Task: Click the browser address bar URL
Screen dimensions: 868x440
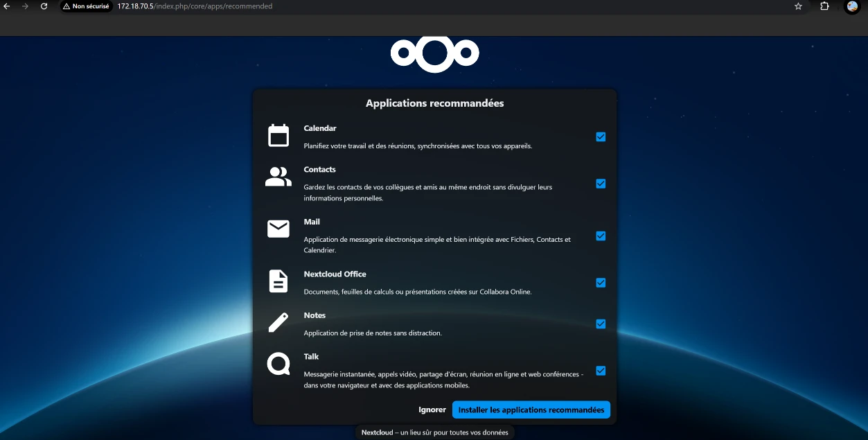Action: pos(195,6)
